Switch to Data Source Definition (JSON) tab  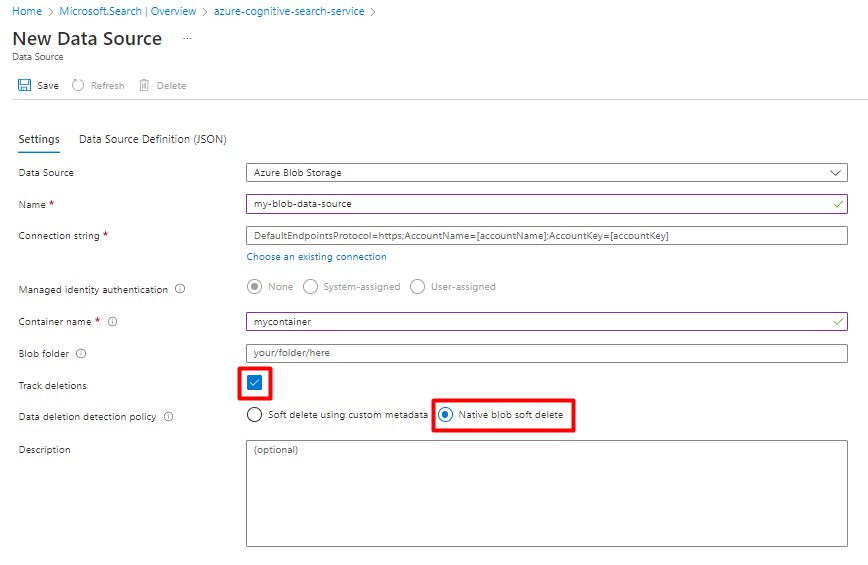pos(153,139)
